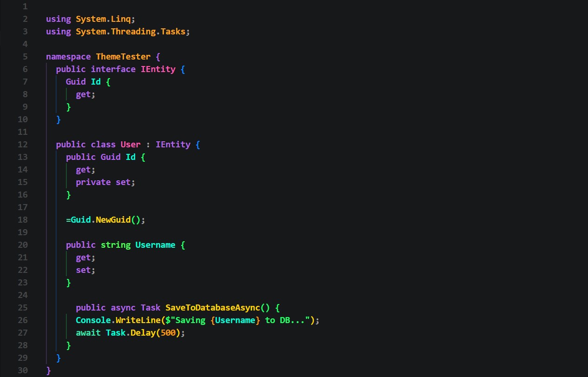Click "Username" property name on line 20
Image resolution: width=588 pixels, height=377 pixels.
tap(156, 245)
